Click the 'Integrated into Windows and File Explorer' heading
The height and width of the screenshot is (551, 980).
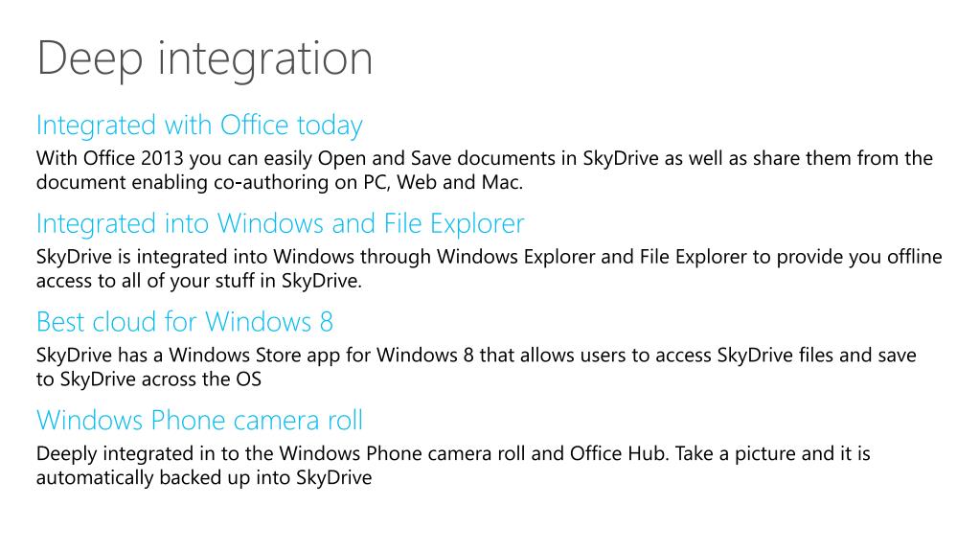[280, 223]
